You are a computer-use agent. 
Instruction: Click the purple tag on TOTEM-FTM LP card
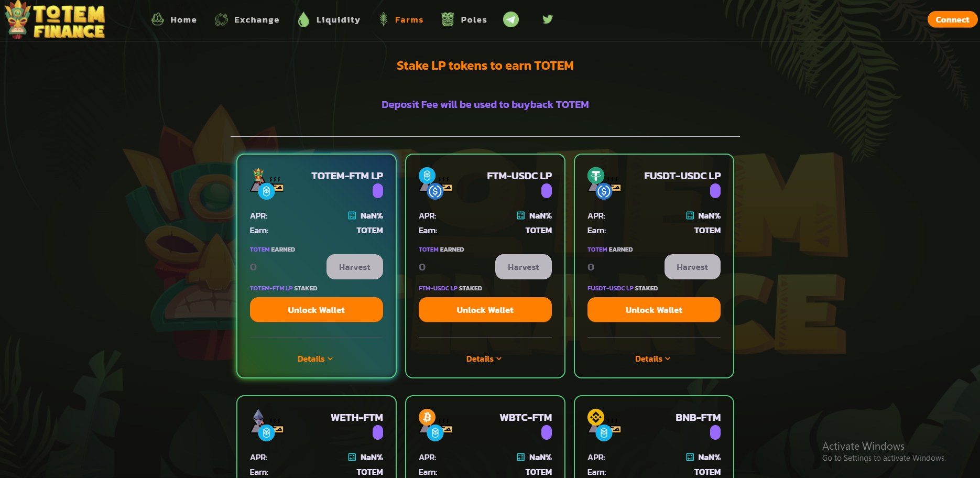tap(378, 191)
